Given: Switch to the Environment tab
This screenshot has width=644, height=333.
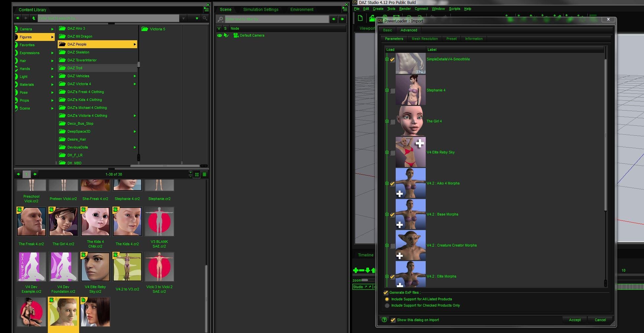Looking at the screenshot, I should [302, 10].
